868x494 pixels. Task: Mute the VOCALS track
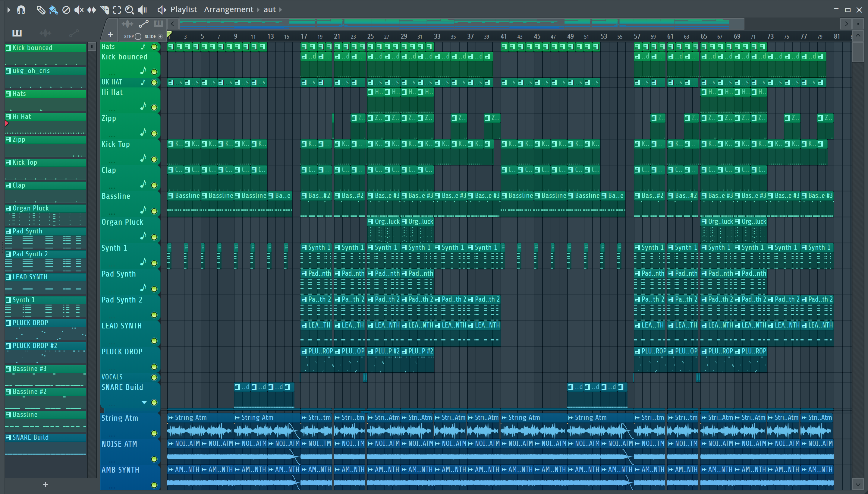point(154,377)
